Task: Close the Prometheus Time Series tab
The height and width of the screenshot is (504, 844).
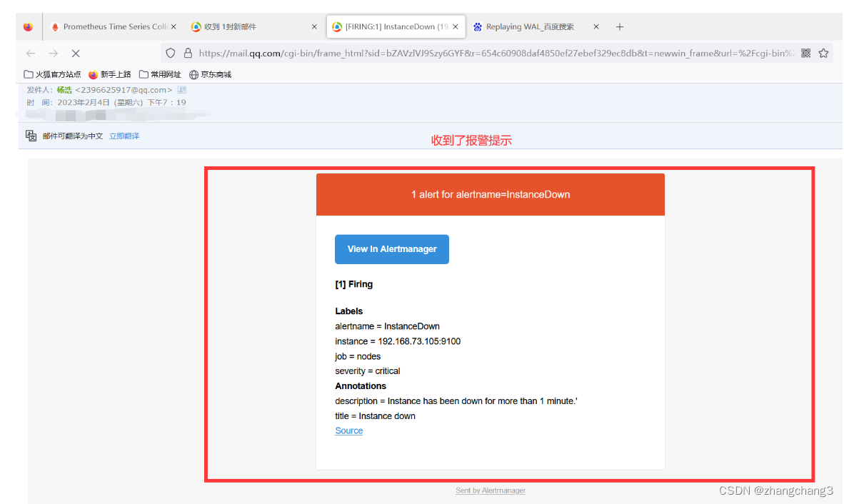Action: [x=174, y=27]
